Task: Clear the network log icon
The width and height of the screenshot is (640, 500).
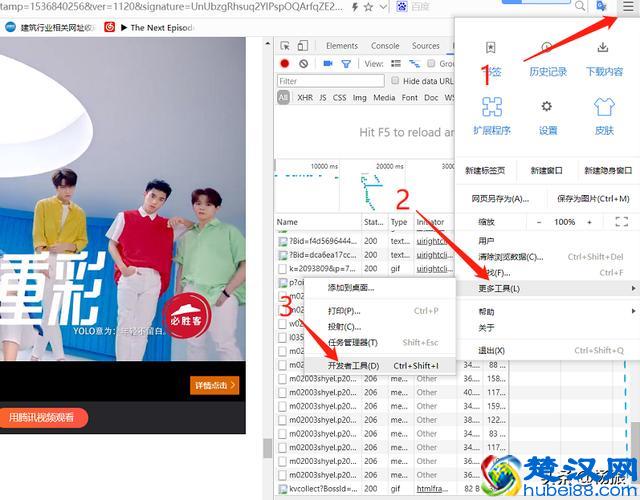Action: 303,63
